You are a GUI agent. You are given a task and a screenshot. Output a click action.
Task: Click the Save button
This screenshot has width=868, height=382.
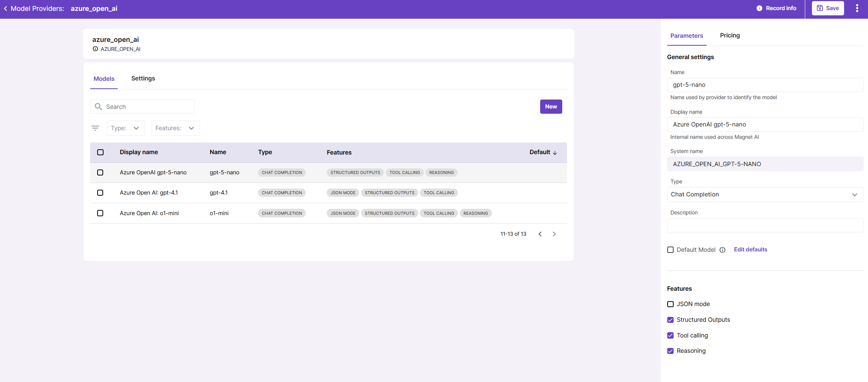pos(828,8)
